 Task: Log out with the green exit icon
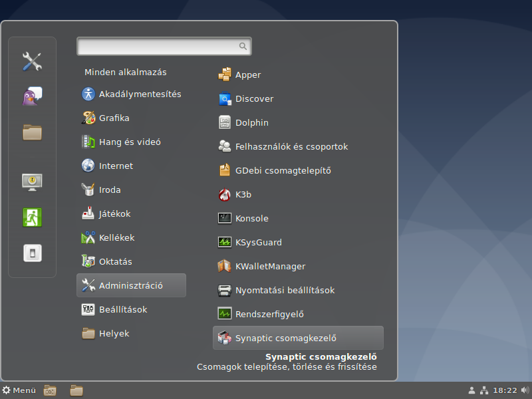point(32,217)
